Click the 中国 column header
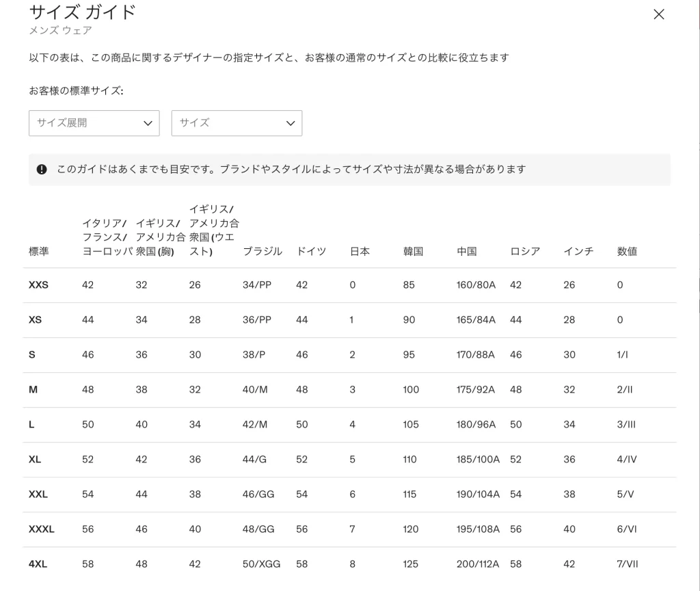The image size is (700, 591). pos(466,252)
